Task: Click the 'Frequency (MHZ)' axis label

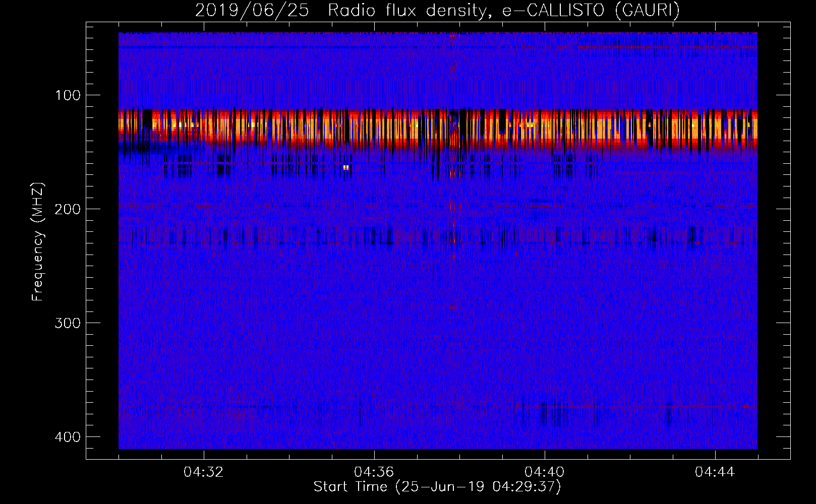Action: pyautogui.click(x=38, y=241)
